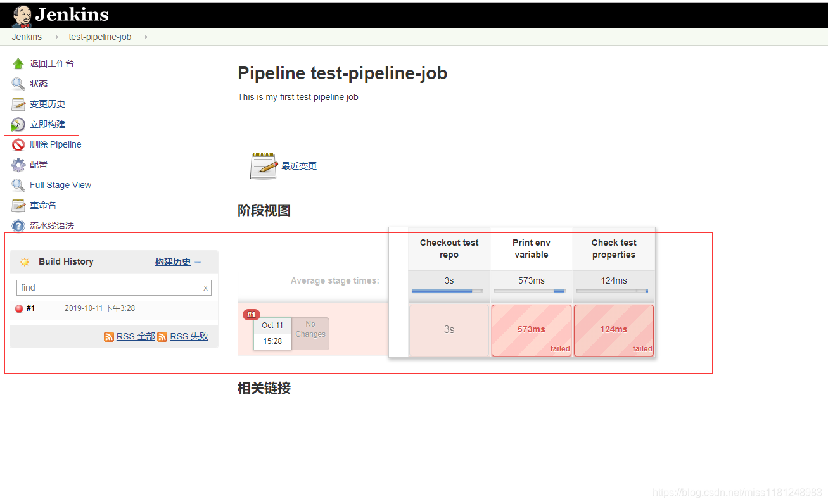This screenshot has width=828, height=504.
Task: Click the sun weather icon in Build History
Action: tap(25, 261)
